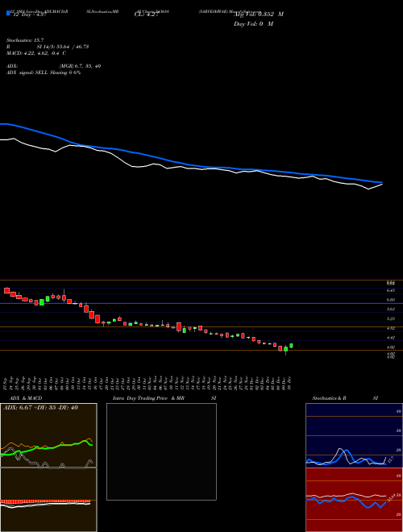Click the last green candlestick on the right

291,346
